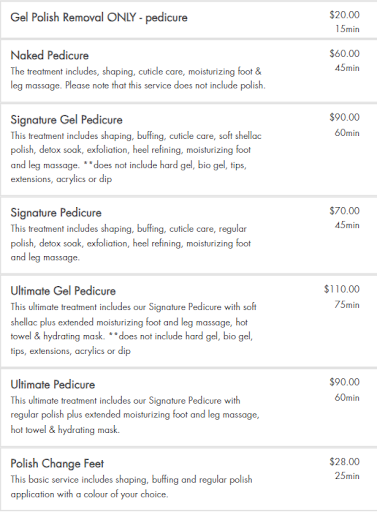The height and width of the screenshot is (512, 377).
Task: Pick the Ultimate Gel Pedicure service
Action: pyautogui.click(x=63, y=291)
